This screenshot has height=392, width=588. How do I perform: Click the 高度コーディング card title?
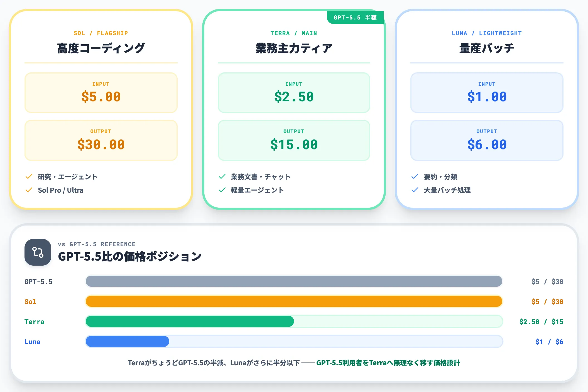click(x=101, y=48)
